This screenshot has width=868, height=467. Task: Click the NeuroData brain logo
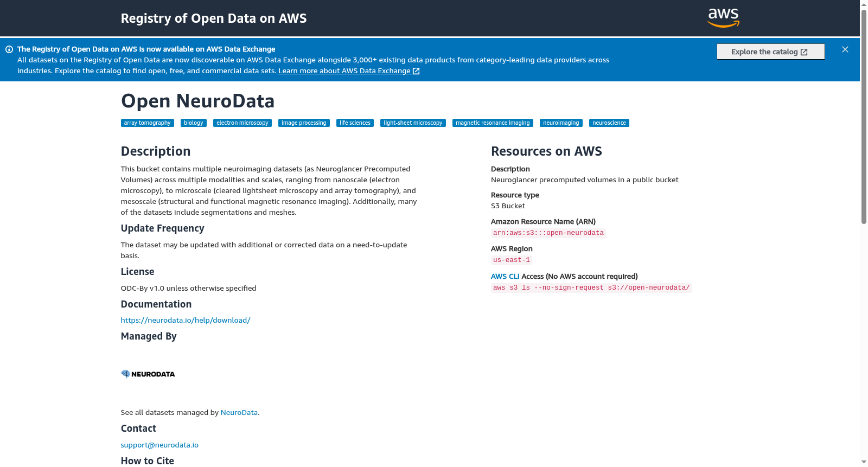(x=148, y=374)
